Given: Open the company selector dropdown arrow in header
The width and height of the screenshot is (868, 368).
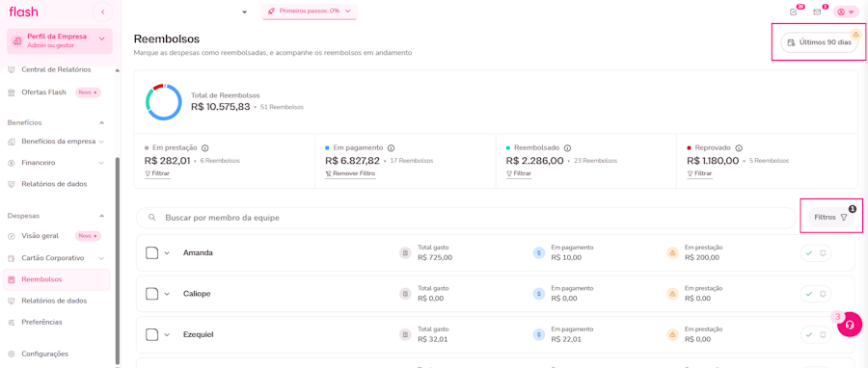Looking at the screenshot, I should (244, 13).
